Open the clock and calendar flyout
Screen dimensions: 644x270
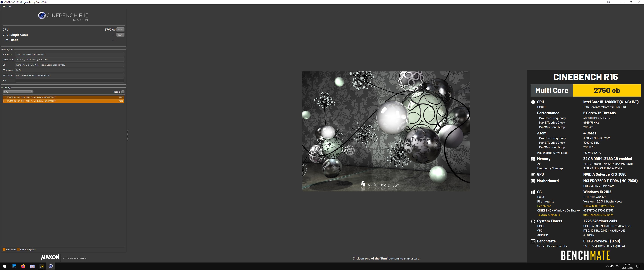tap(628, 266)
